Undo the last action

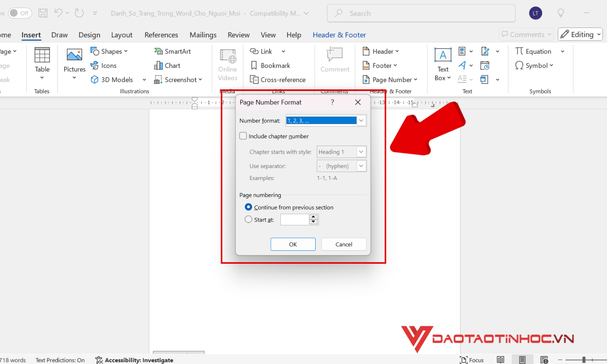58,13
